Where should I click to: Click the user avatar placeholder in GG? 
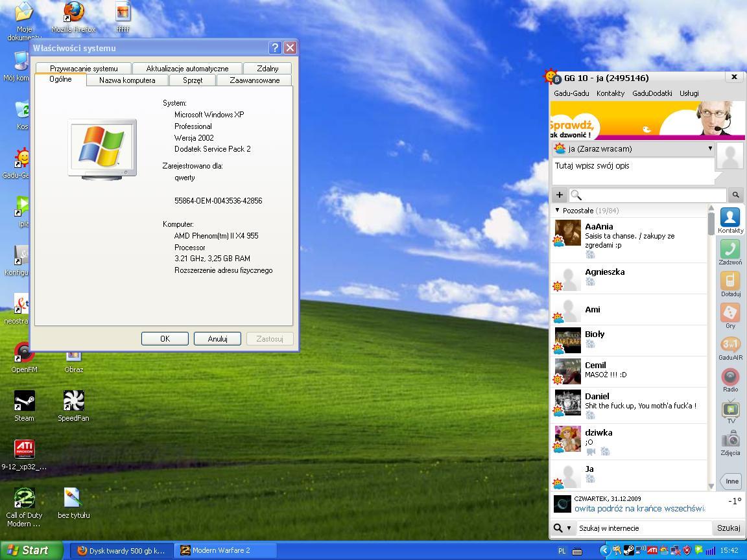pos(730,156)
